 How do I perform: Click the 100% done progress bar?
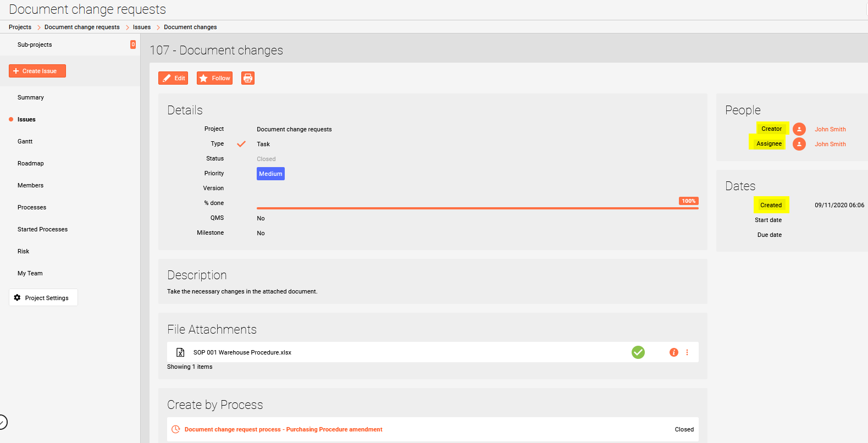(x=477, y=208)
